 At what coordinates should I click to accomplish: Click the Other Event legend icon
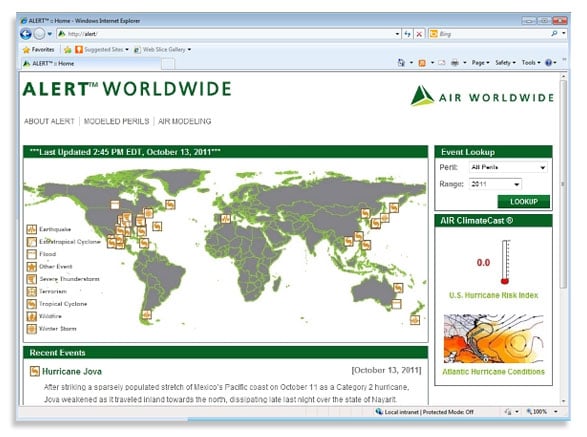(x=31, y=267)
